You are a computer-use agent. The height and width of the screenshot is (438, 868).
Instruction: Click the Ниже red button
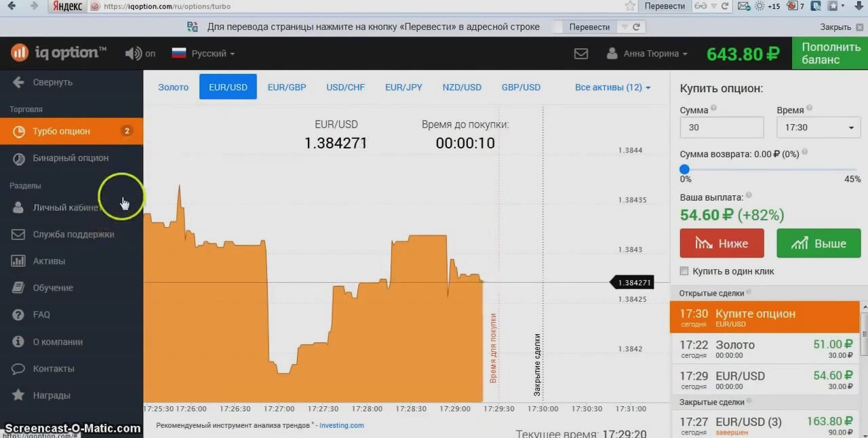click(722, 243)
